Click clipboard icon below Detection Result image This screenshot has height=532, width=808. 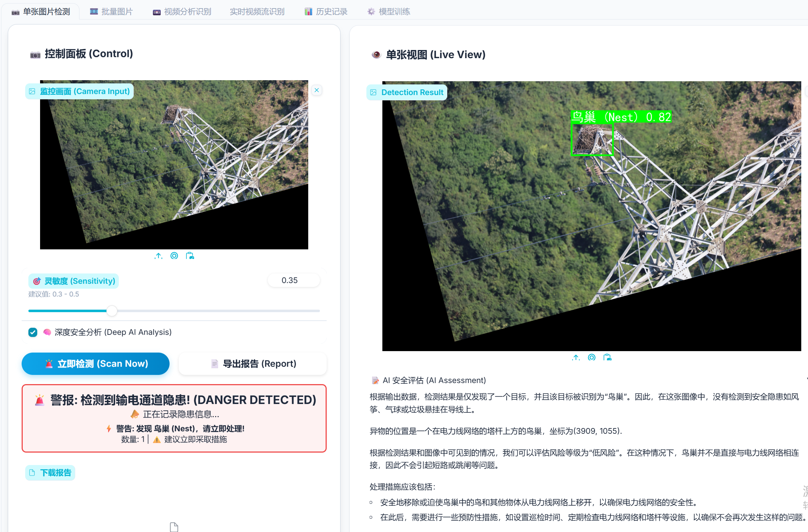click(608, 358)
